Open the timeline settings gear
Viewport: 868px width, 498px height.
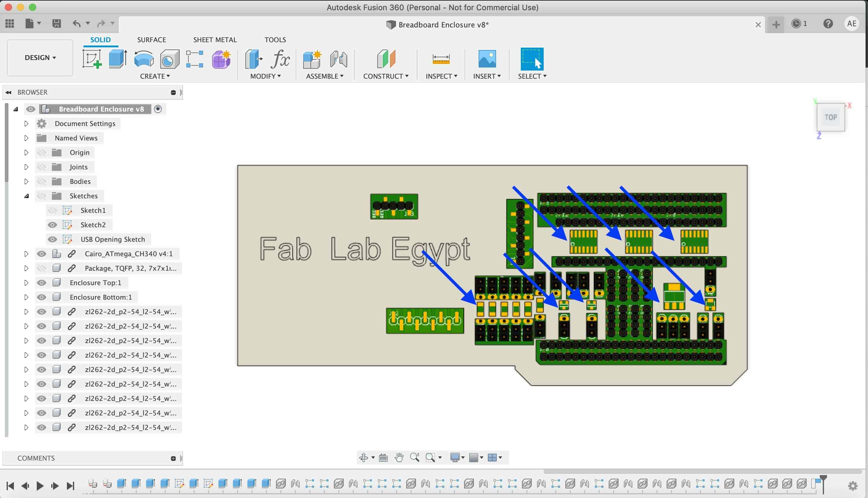(853, 486)
